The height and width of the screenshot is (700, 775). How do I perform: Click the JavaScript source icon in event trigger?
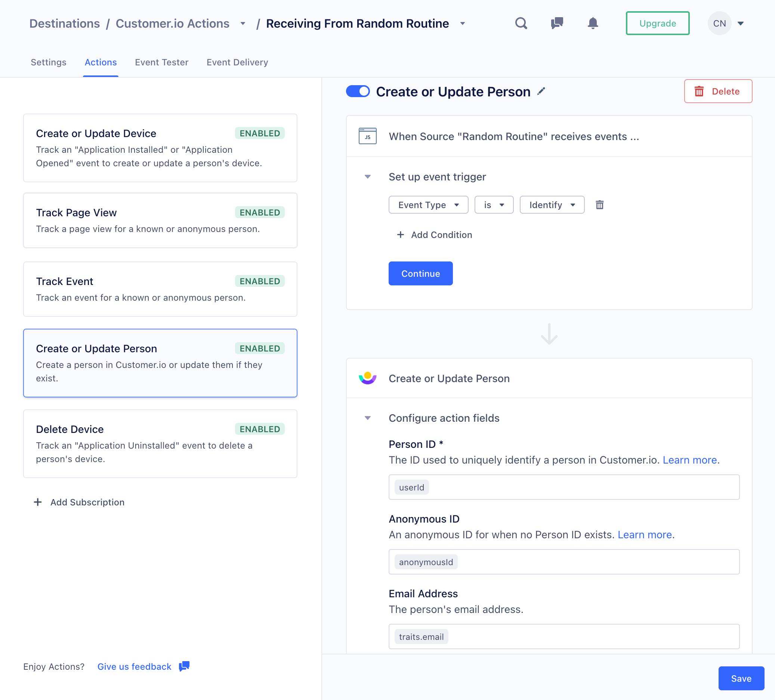(x=367, y=136)
